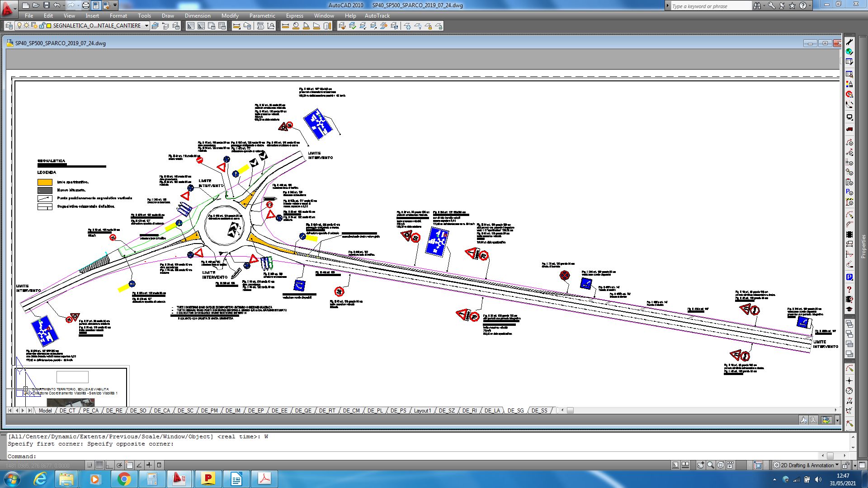Switch to the DE_SS layout tab
This screenshot has width=868, height=488.
click(x=539, y=410)
